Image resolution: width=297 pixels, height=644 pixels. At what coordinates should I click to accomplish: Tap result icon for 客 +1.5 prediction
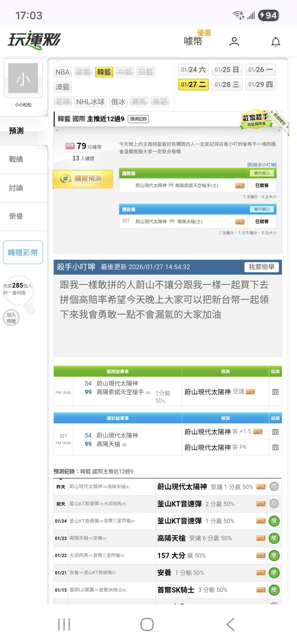275,432
